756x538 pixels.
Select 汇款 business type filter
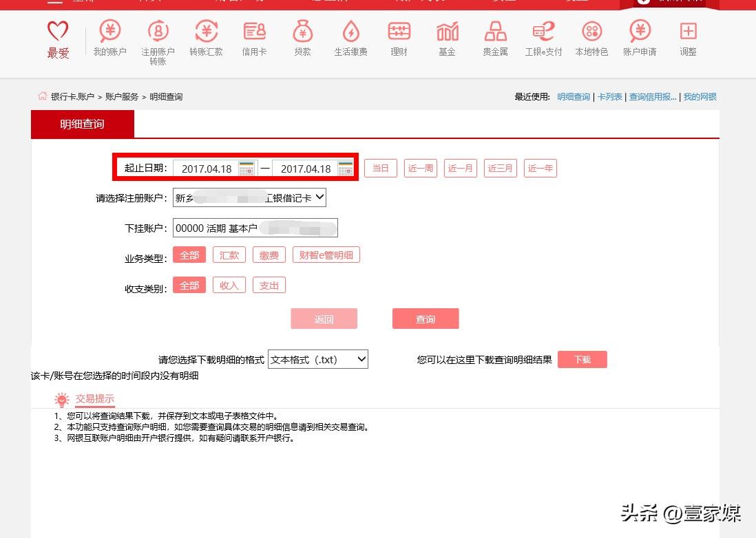(x=229, y=255)
